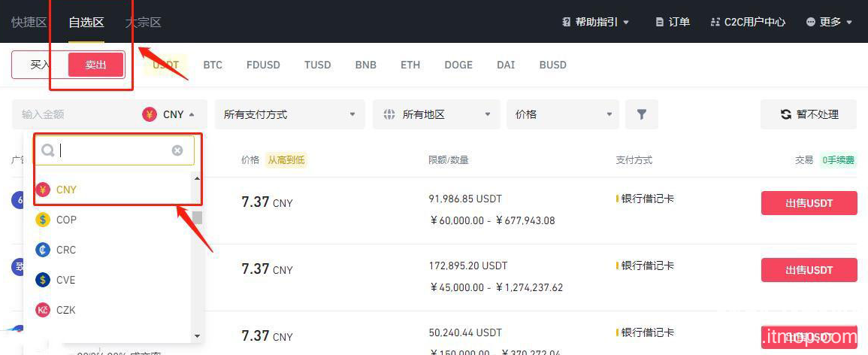The image size is (868, 355).
Task: Open the 所有支付方式 dropdown
Action: pos(289,114)
